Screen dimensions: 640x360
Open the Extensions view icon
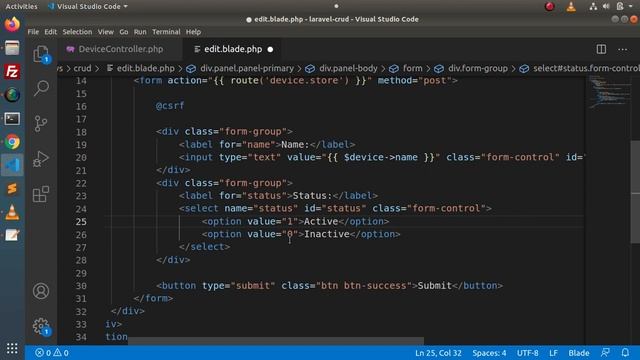coord(41,194)
